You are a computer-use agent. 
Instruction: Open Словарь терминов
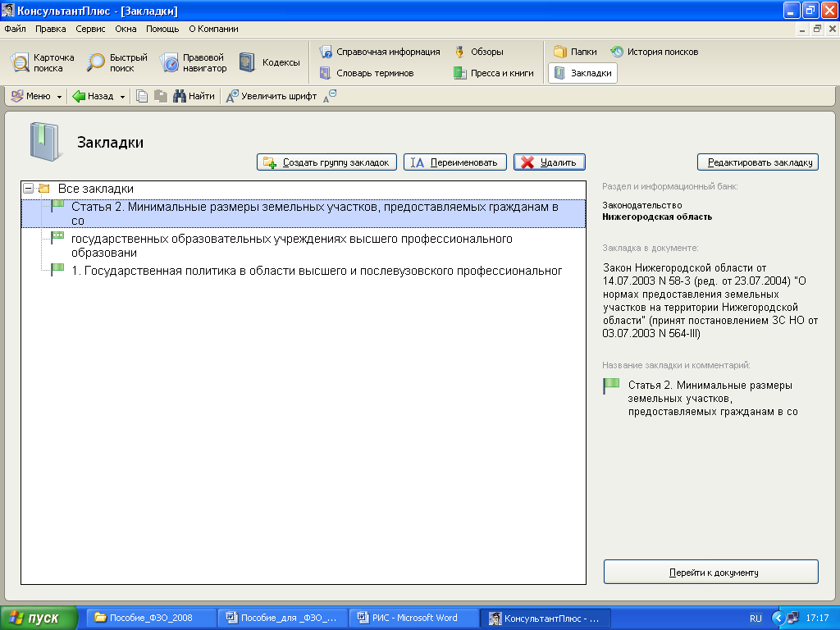(x=367, y=73)
